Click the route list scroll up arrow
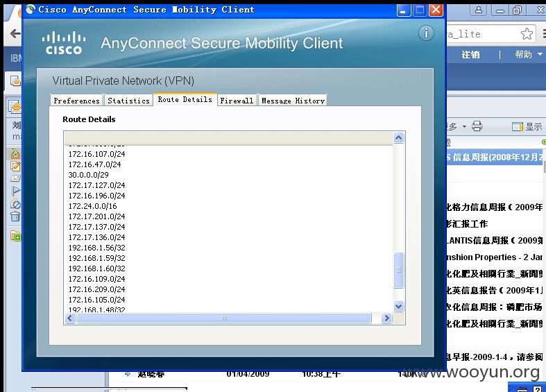This screenshot has width=546, height=392. click(x=399, y=138)
